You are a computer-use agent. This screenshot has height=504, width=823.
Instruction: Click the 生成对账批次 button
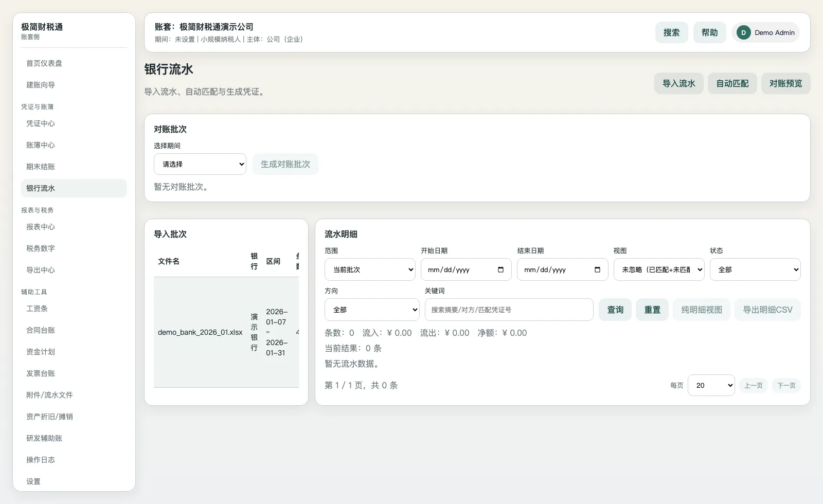coord(285,164)
